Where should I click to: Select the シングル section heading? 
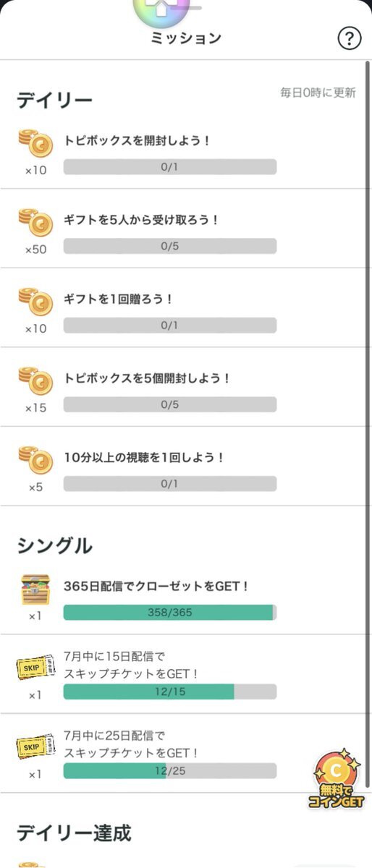[55, 546]
